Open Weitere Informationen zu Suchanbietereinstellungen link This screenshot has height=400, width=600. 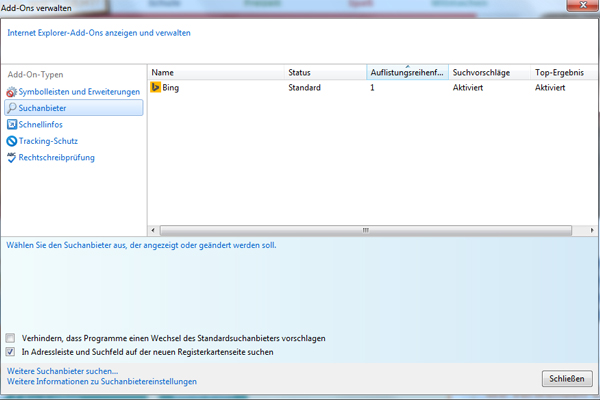[x=102, y=382]
